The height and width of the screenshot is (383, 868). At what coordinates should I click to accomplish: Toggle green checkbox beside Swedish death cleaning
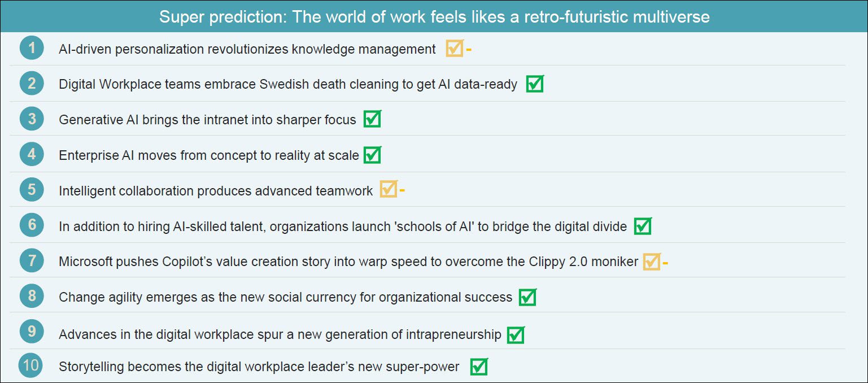[534, 84]
